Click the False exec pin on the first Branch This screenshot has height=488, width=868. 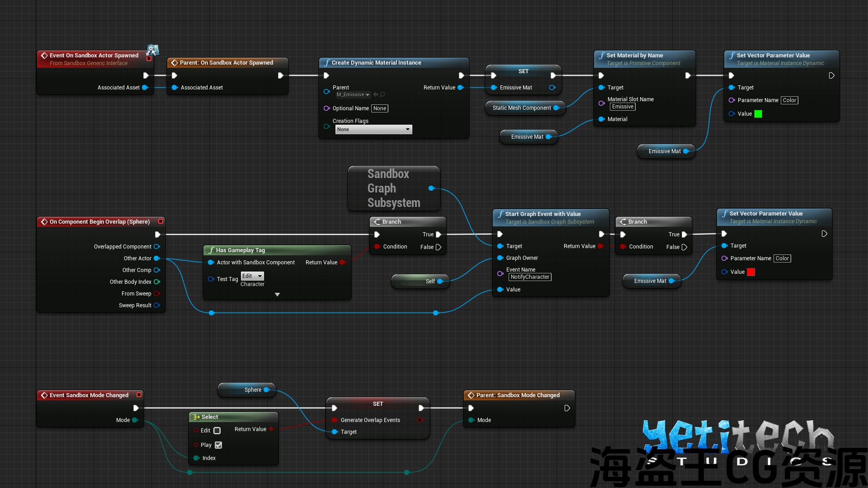pyautogui.click(x=438, y=247)
